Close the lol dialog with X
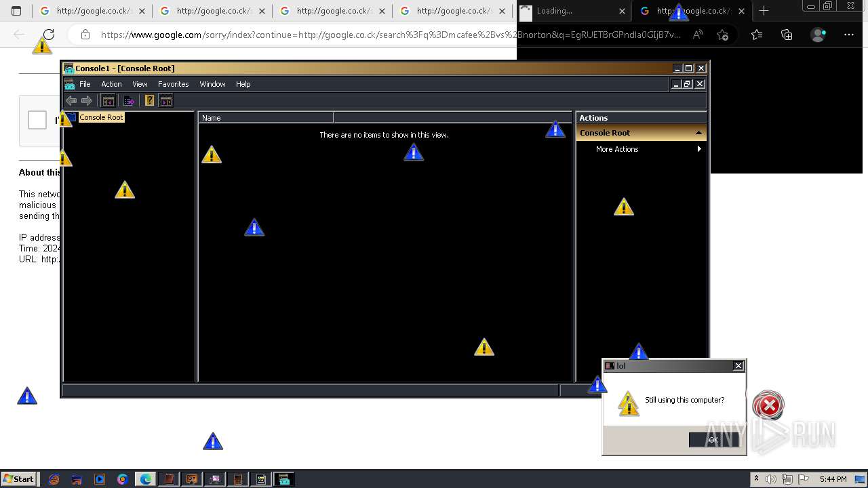868x488 pixels. [738, 366]
